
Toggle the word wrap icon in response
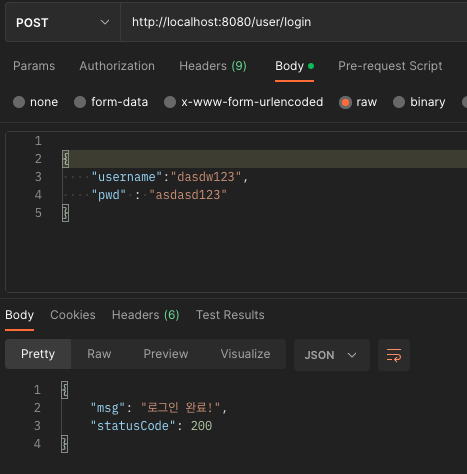pos(394,355)
